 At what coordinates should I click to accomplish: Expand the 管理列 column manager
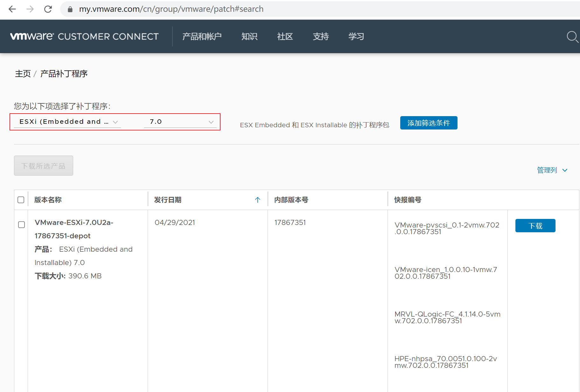552,170
